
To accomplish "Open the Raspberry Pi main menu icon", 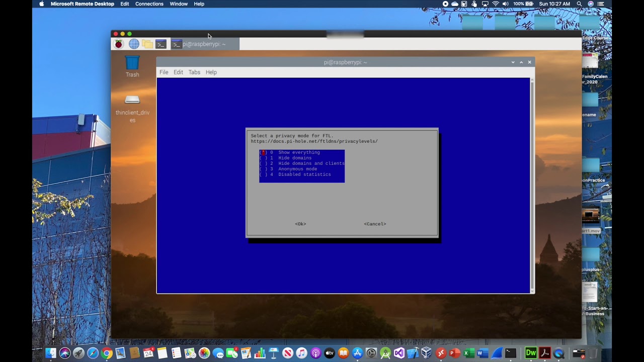I will (x=118, y=44).
